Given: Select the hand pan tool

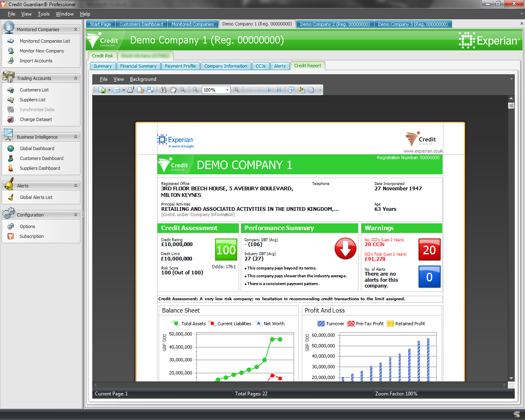Looking at the screenshot, I should 173,90.
